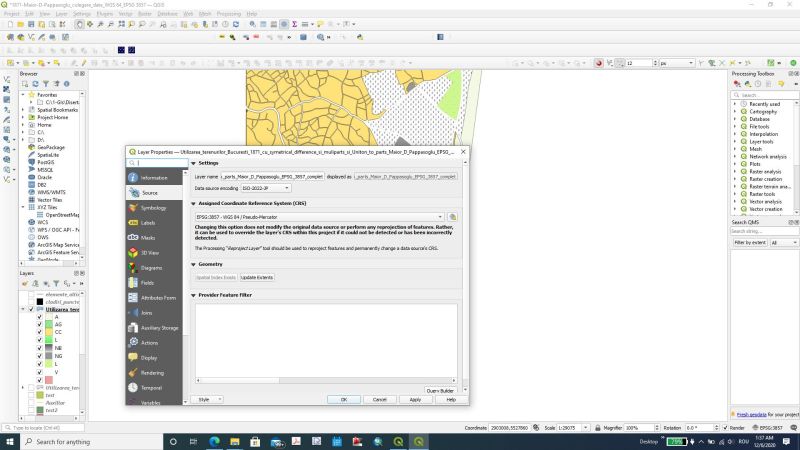Open the Symbology tab in Layer Properties

[154, 208]
